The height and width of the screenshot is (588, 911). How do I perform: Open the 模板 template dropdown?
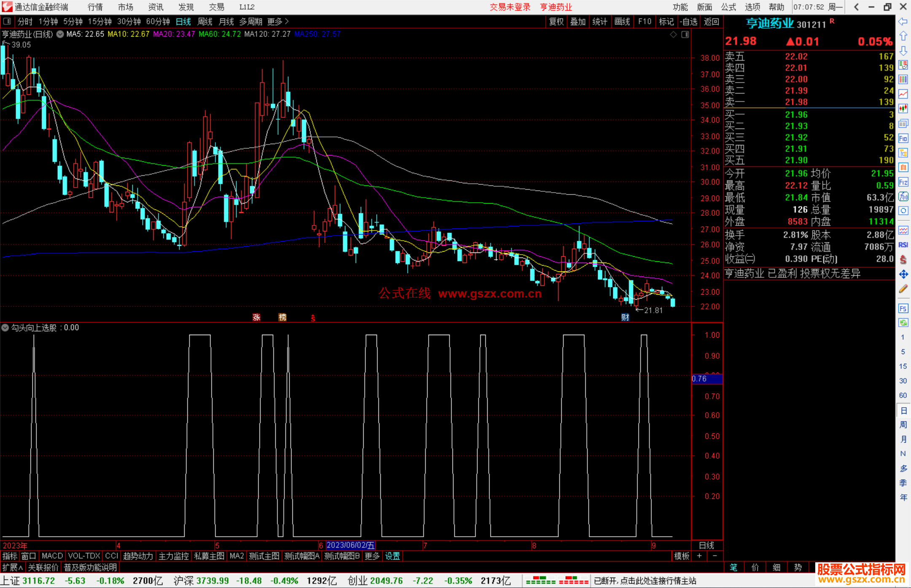[x=681, y=556]
